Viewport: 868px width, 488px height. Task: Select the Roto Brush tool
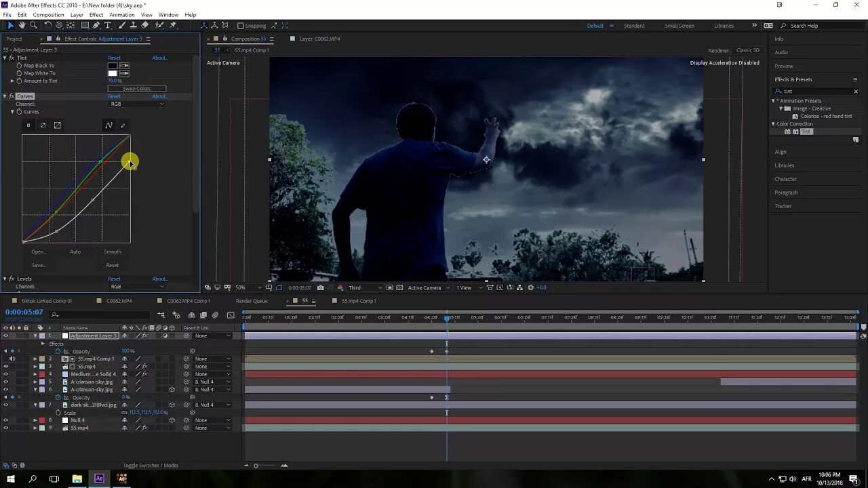coord(159,26)
